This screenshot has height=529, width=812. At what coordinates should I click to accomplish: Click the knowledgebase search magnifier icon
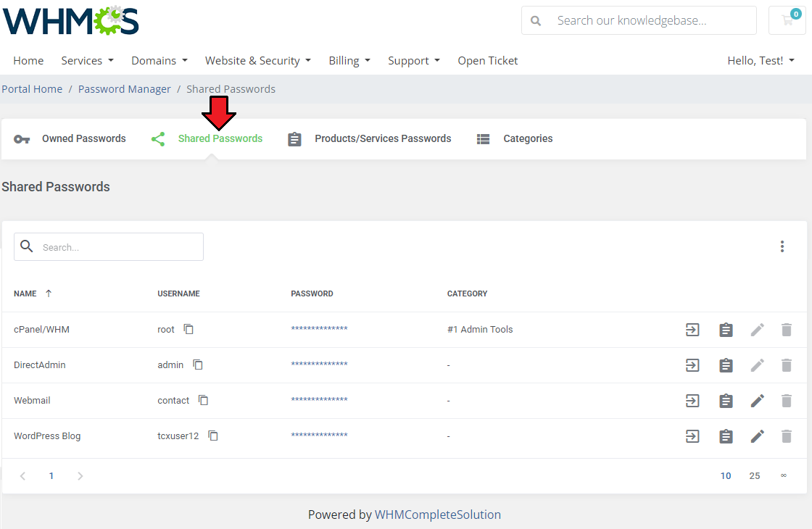pos(536,21)
